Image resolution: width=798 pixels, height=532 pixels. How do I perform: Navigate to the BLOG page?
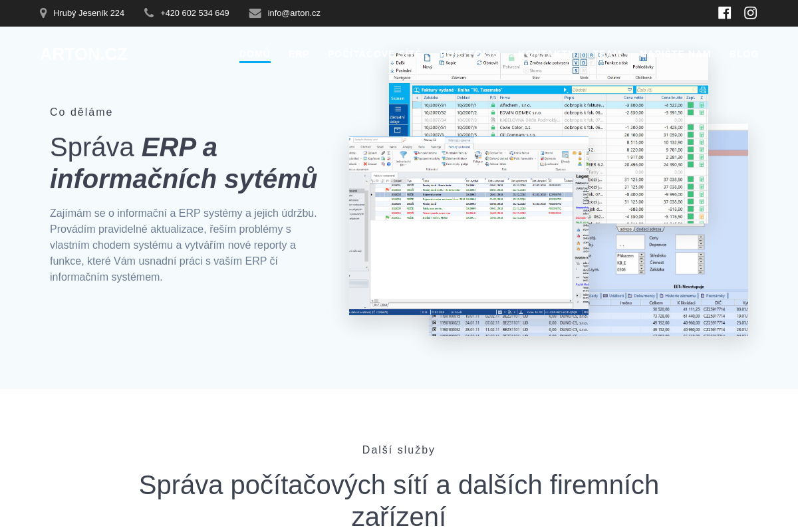point(743,54)
